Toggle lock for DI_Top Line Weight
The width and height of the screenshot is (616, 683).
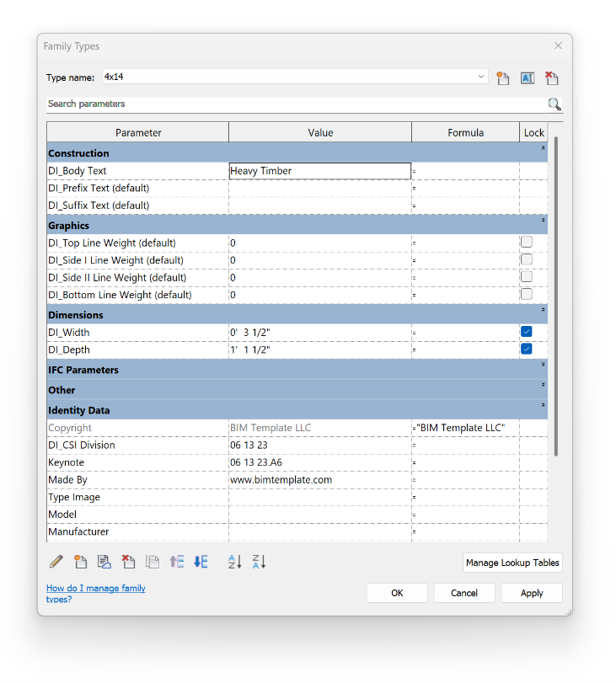527,242
